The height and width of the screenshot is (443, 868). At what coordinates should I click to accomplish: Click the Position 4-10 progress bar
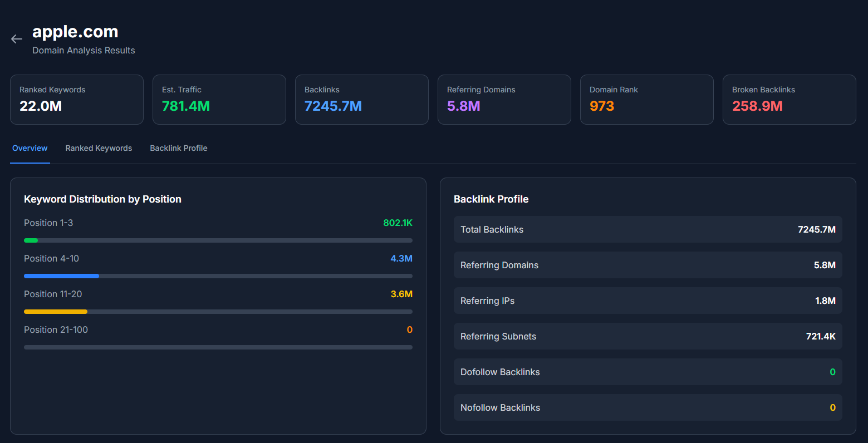coord(218,276)
